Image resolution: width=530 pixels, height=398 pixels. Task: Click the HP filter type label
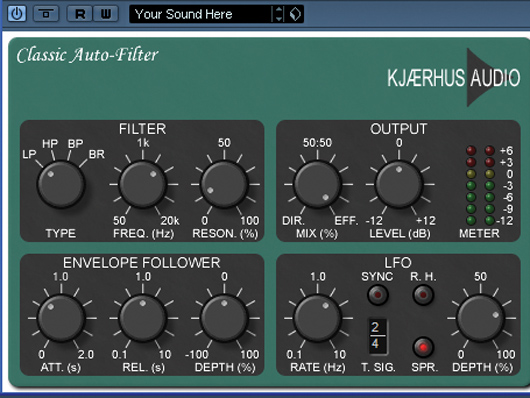point(50,144)
